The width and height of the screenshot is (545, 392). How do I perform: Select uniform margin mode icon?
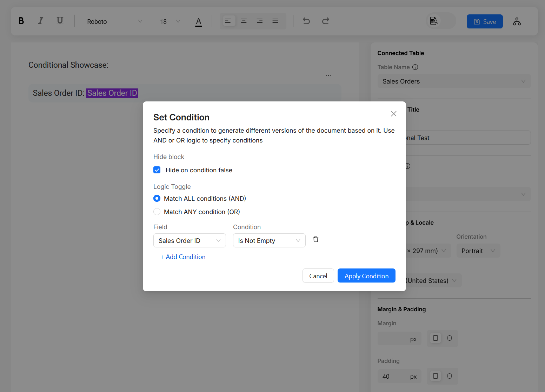[436, 338]
